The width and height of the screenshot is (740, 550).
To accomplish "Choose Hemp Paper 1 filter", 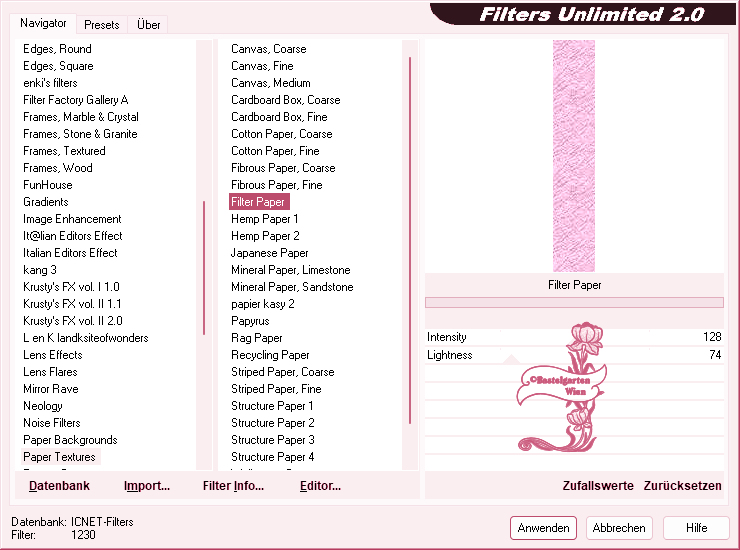I will pos(265,219).
